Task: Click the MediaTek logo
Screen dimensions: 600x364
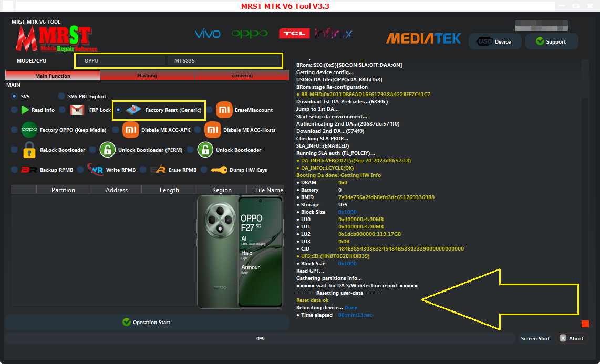Action: point(423,38)
